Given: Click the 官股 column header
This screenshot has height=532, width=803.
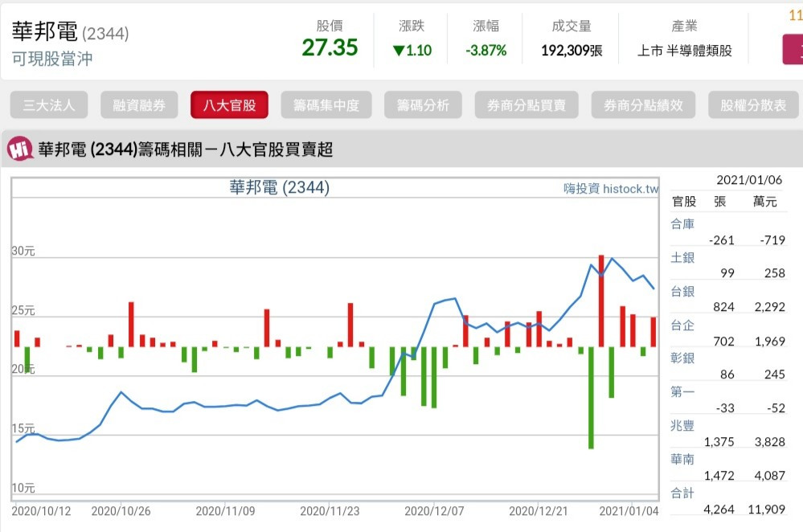Looking at the screenshot, I should point(684,201).
